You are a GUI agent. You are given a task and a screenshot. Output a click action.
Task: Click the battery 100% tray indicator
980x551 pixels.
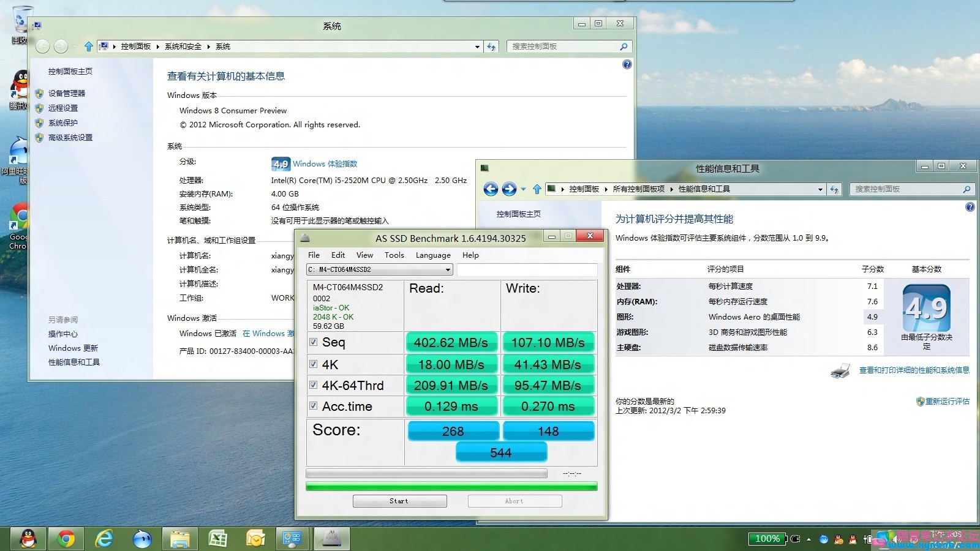point(767,539)
